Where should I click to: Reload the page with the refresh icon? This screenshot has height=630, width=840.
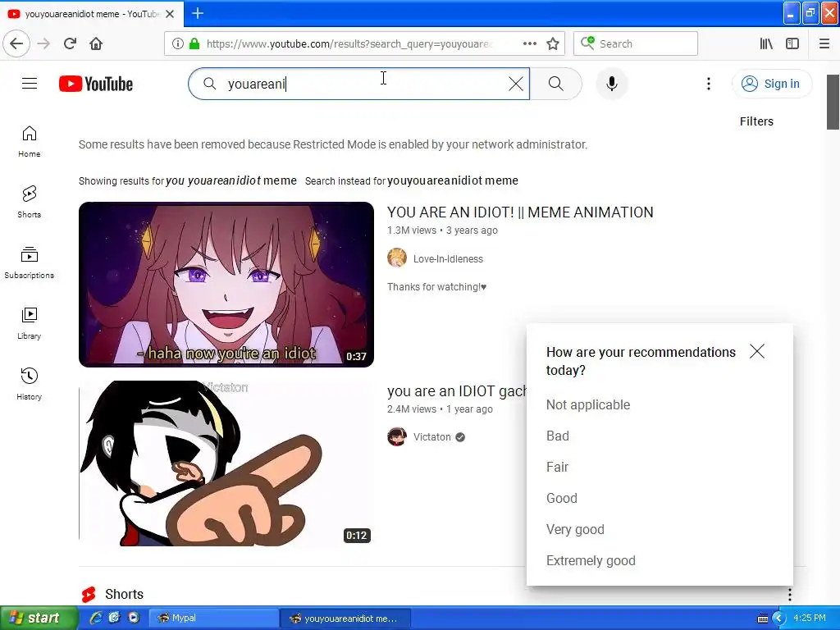point(71,43)
